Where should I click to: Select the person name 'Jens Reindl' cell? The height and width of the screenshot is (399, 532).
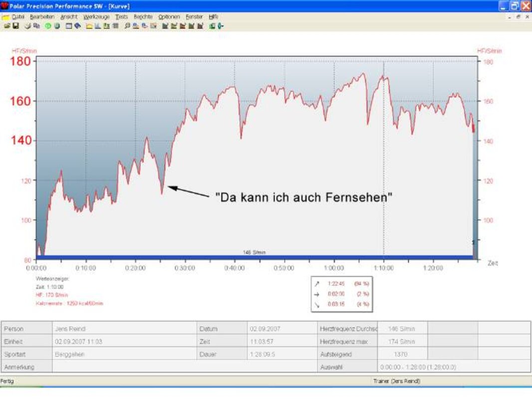124,329
